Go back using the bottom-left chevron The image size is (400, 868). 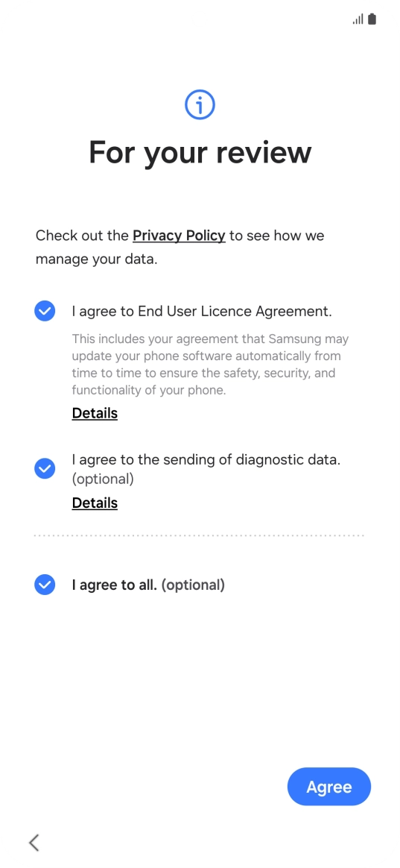[34, 842]
